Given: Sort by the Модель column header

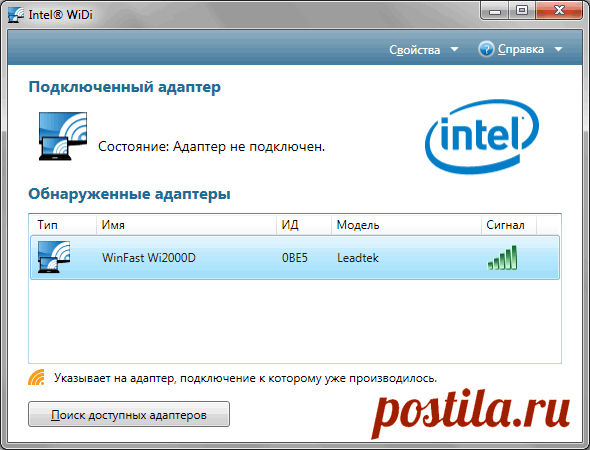Looking at the screenshot, I should 406,225.
